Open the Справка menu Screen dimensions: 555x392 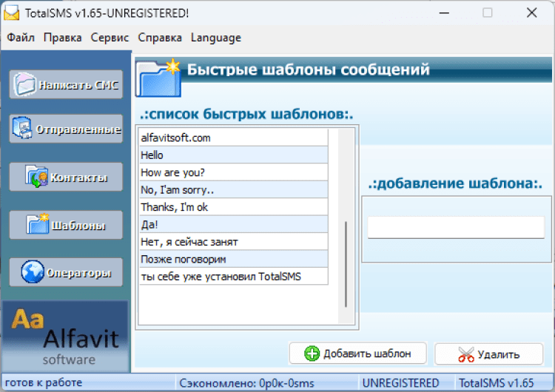coord(160,38)
